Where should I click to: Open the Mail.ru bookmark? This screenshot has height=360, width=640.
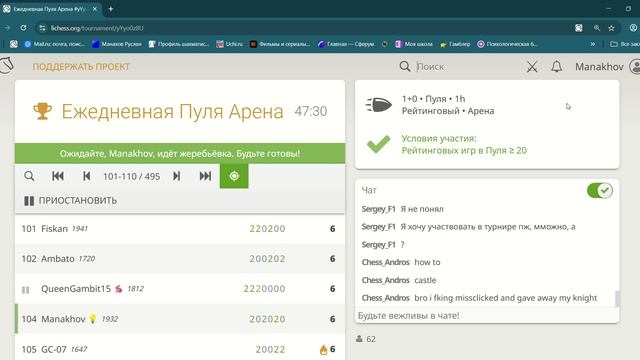pyautogui.click(x=54, y=44)
